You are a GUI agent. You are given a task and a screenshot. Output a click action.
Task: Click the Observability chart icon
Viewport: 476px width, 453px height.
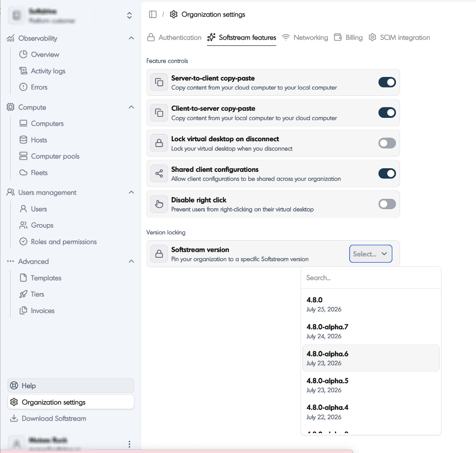11,38
